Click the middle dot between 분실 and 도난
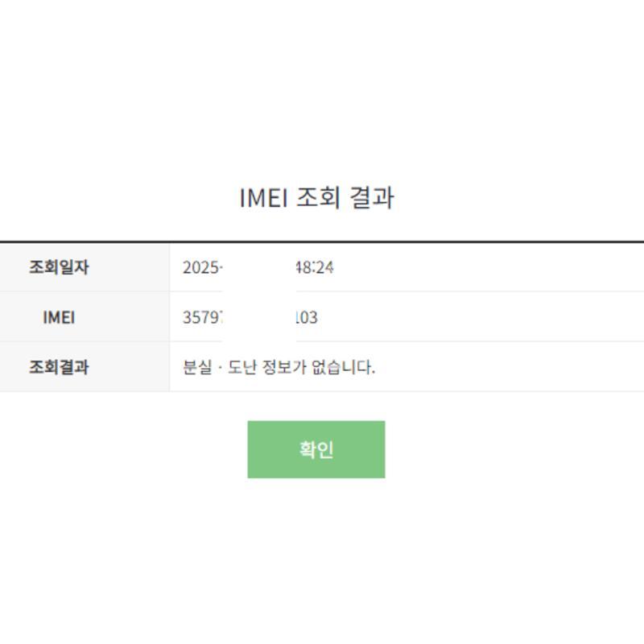The width and height of the screenshot is (644, 644). point(219,368)
